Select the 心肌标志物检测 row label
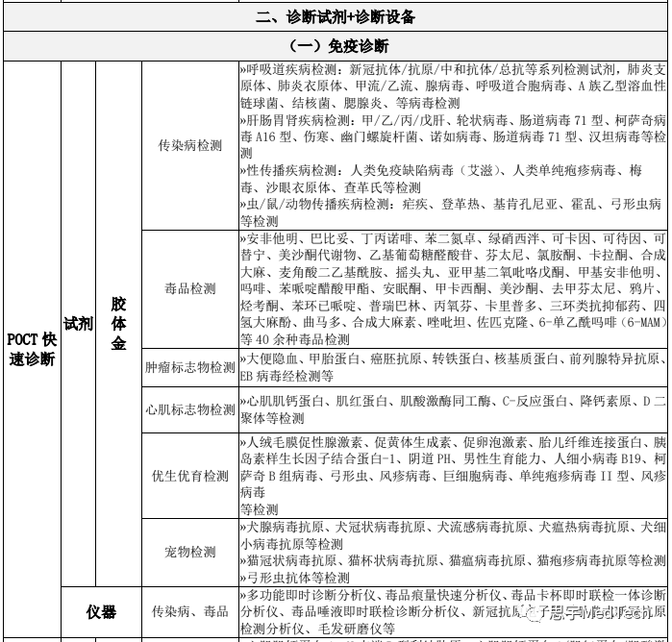Image resolution: width=672 pixels, height=642 pixels. [189, 410]
